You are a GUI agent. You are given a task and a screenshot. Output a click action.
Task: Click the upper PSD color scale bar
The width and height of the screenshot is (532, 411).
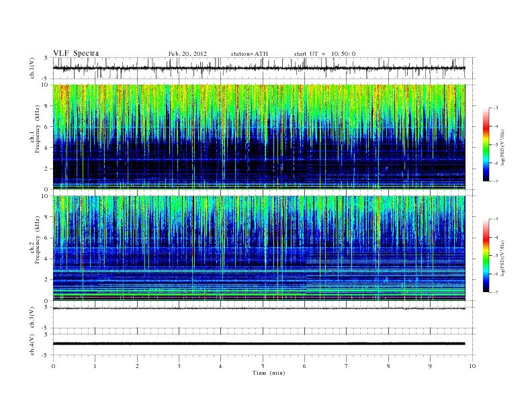pos(486,144)
